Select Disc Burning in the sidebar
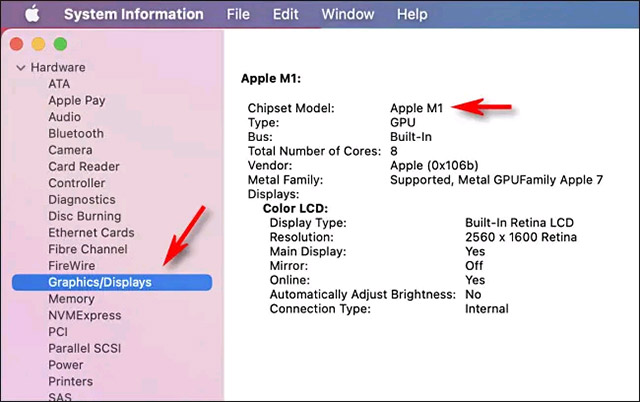Viewport: 640px width, 402px height. (x=84, y=216)
